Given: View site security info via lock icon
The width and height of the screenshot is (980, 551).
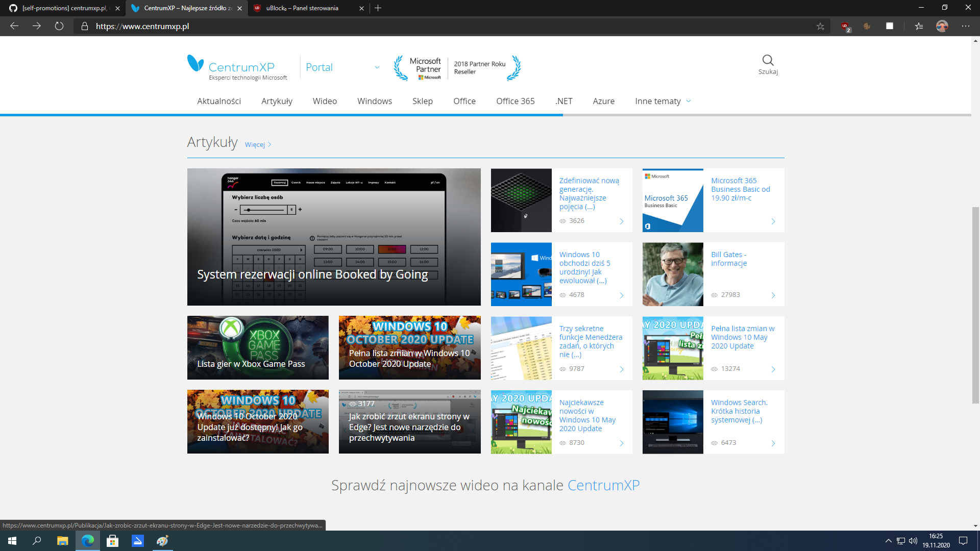Looking at the screenshot, I should 85,26.
